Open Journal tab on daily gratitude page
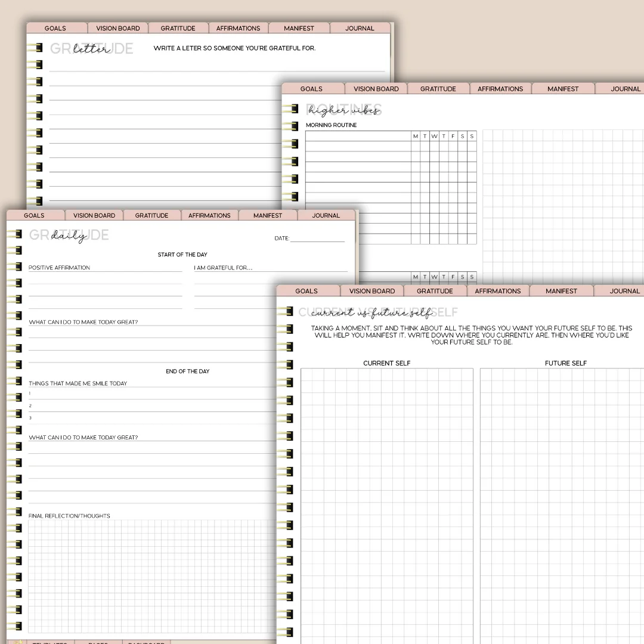Screen dimensions: 644x644 (326, 215)
